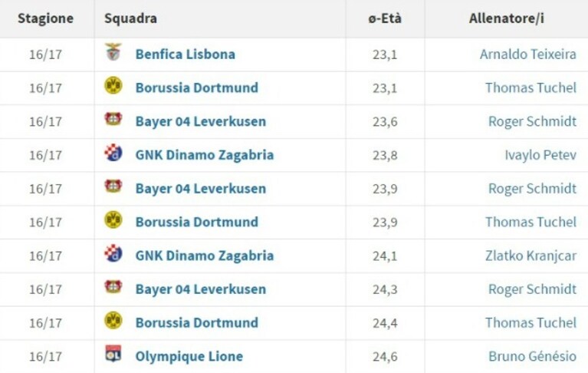Open GNK Dinamo Zagabria link in 23,8 row
The height and width of the screenshot is (373, 588).
[205, 155]
